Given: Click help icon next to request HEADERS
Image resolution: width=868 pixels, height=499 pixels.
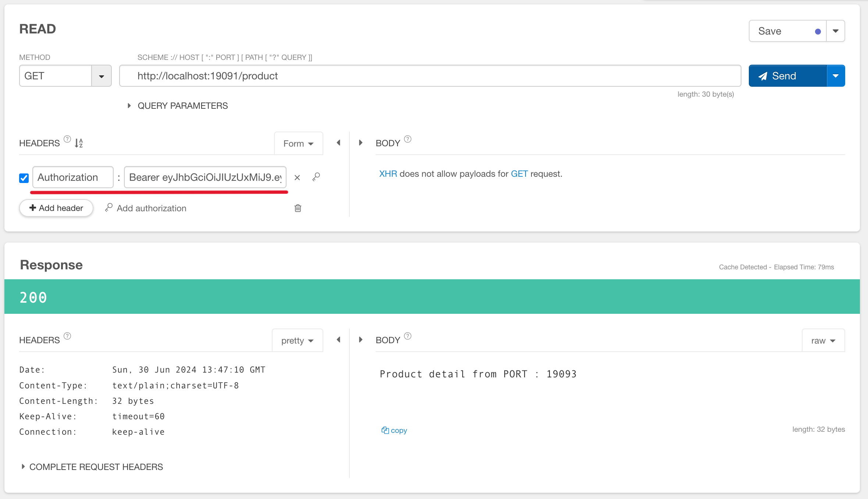Looking at the screenshot, I should pyautogui.click(x=67, y=139).
